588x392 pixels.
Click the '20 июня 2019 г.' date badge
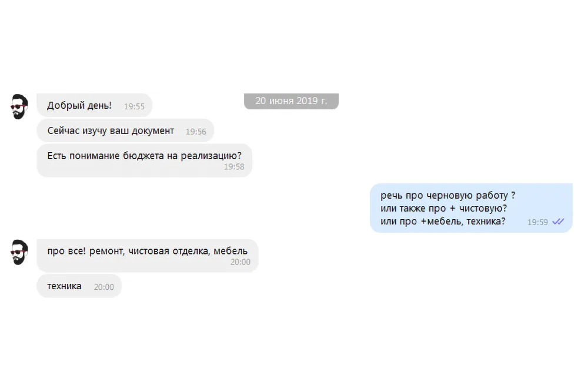click(x=292, y=101)
